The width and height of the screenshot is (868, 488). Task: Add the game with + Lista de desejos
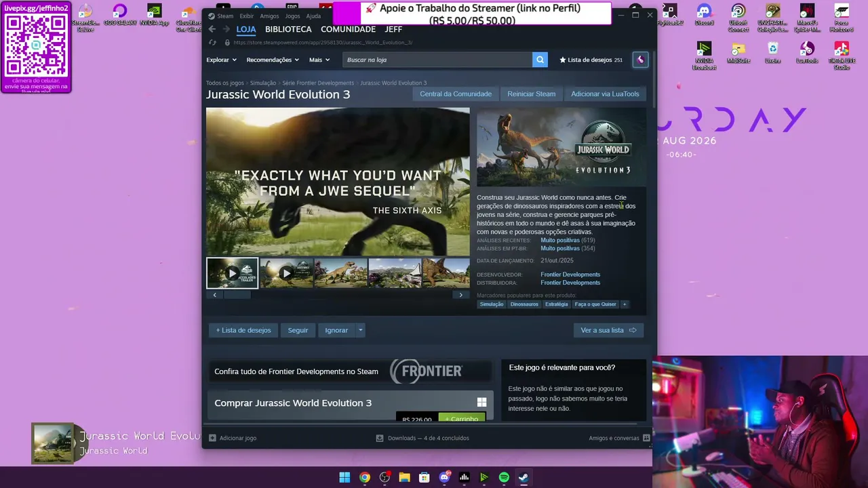point(243,330)
